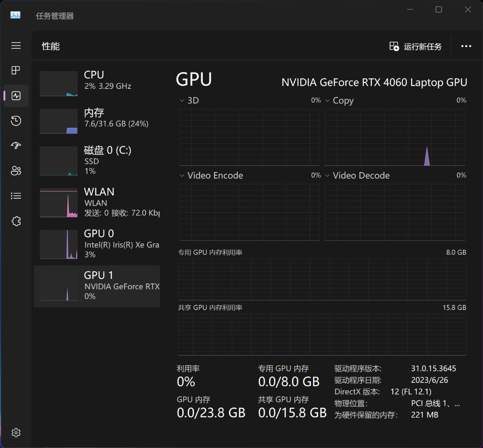483x448 pixels.
Task: Click the GPU 0 mini graph thumbnail
Action: pos(59,245)
